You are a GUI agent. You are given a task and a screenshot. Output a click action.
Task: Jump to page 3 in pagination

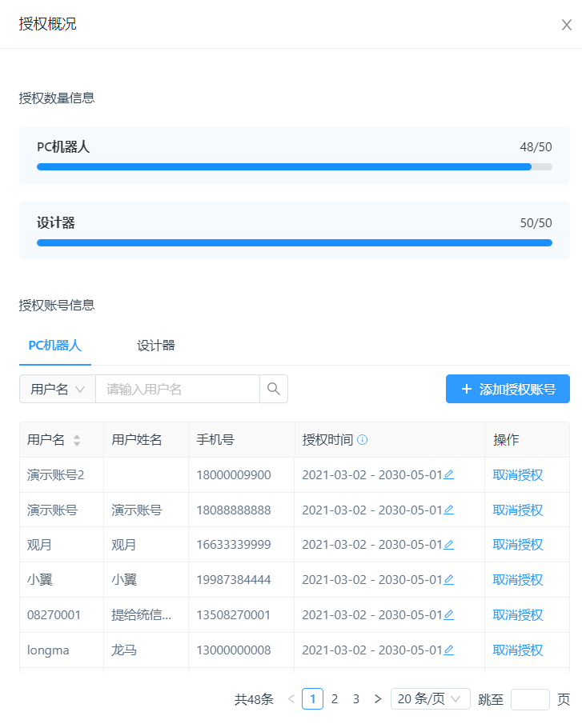356,699
